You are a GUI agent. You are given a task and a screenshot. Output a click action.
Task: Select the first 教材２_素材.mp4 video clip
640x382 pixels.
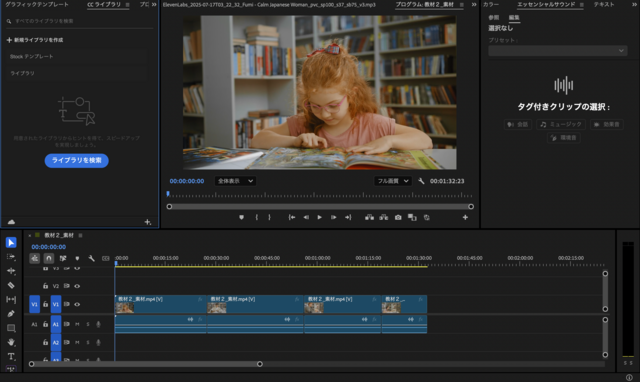click(x=160, y=304)
